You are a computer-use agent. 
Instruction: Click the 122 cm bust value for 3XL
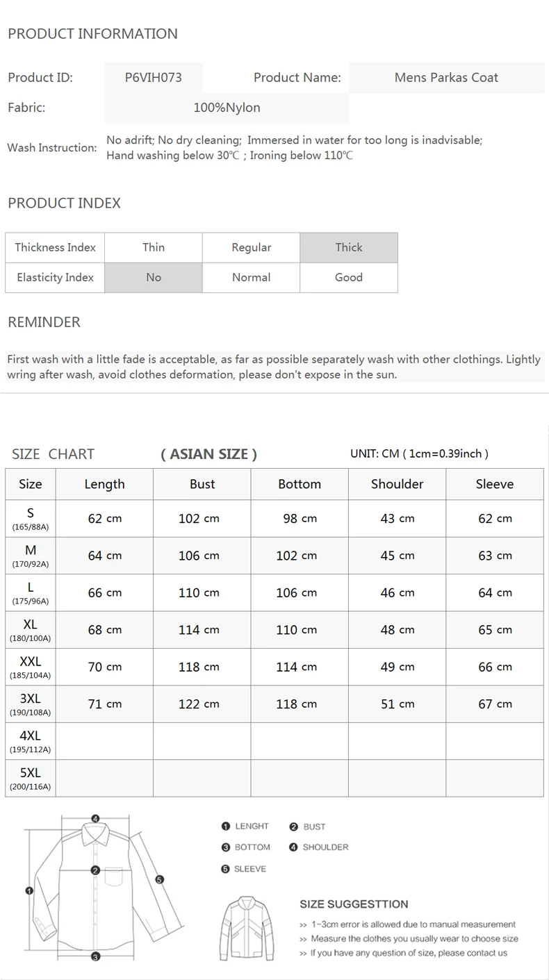(x=199, y=704)
